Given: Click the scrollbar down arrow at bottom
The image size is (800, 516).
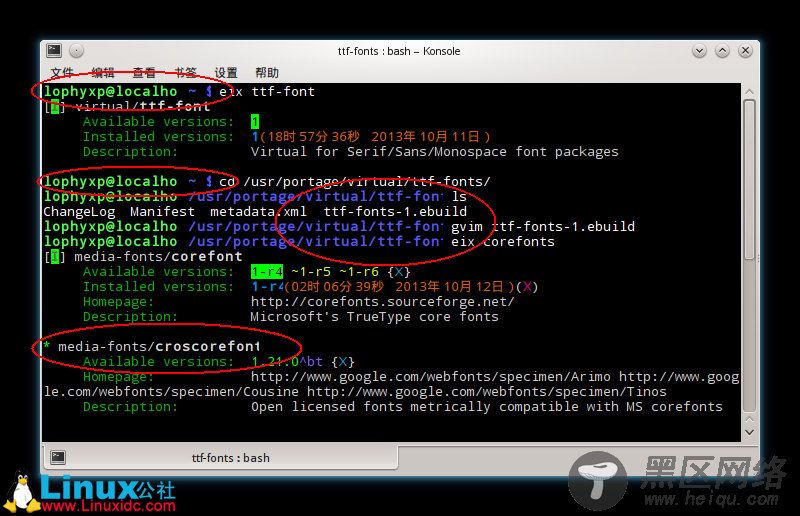Looking at the screenshot, I should coord(749,432).
